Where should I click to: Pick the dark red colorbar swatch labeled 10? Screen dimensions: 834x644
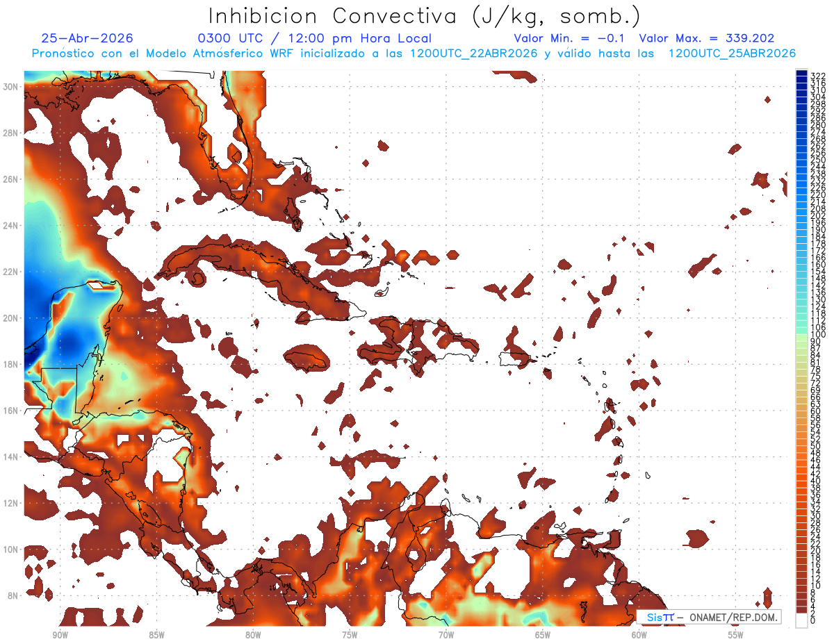point(801,586)
